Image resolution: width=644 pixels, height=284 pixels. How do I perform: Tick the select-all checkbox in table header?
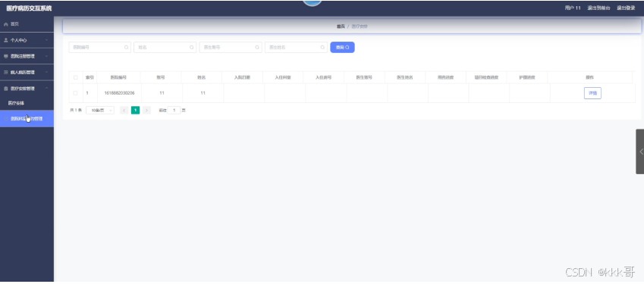click(76, 77)
